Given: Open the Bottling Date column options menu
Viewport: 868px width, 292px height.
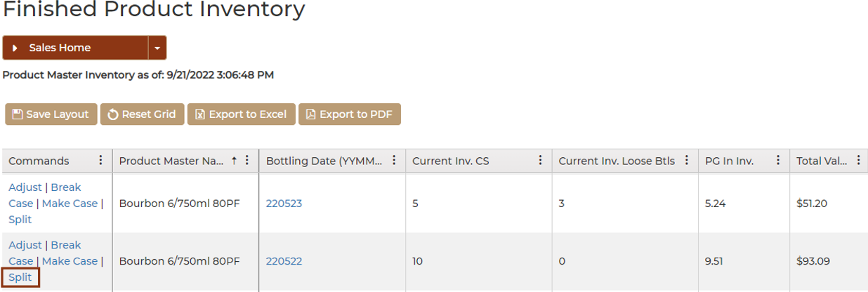Looking at the screenshot, I should pos(394,161).
